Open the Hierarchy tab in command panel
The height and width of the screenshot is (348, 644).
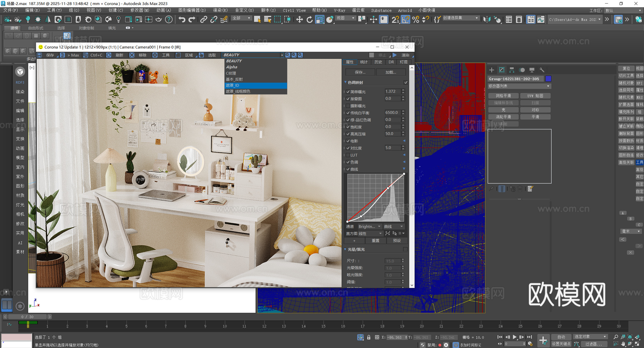[x=512, y=70]
